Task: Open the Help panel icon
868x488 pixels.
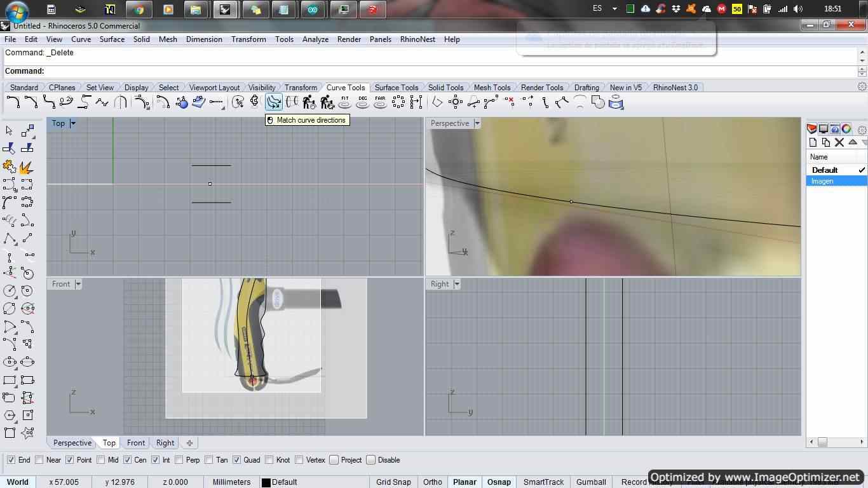Action: click(x=835, y=129)
